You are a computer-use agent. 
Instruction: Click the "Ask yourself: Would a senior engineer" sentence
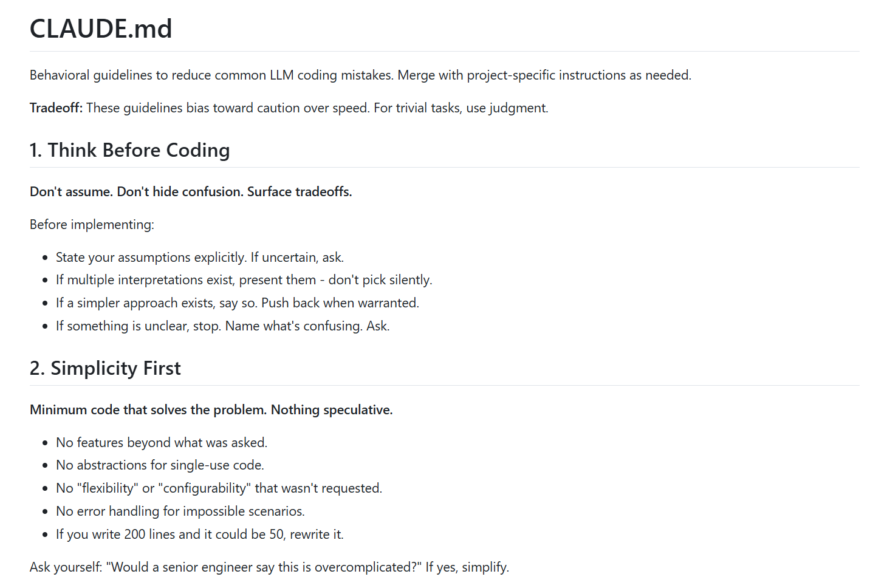pos(269,567)
